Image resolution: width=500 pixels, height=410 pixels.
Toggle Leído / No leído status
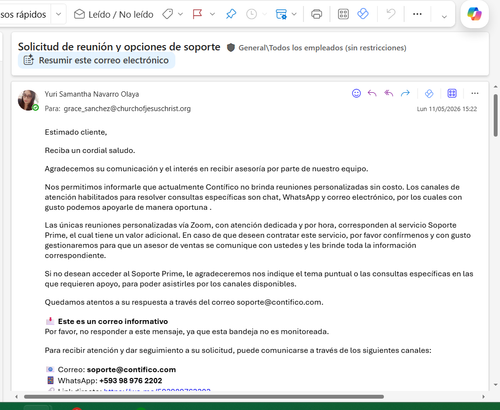(x=113, y=14)
